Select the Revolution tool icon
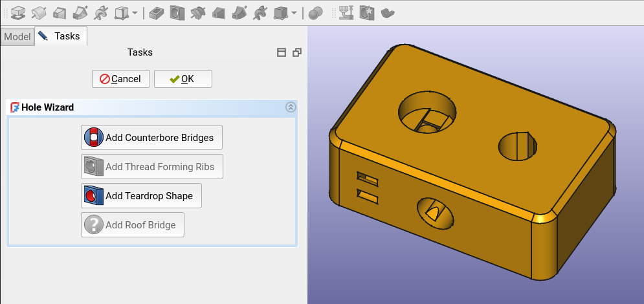 (39, 13)
